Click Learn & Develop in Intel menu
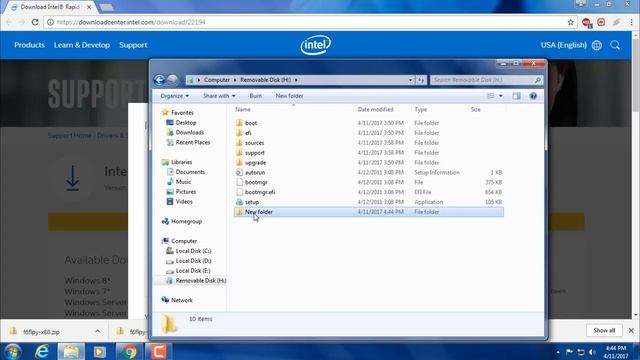This screenshot has height=360, width=640. pyautogui.click(x=82, y=45)
